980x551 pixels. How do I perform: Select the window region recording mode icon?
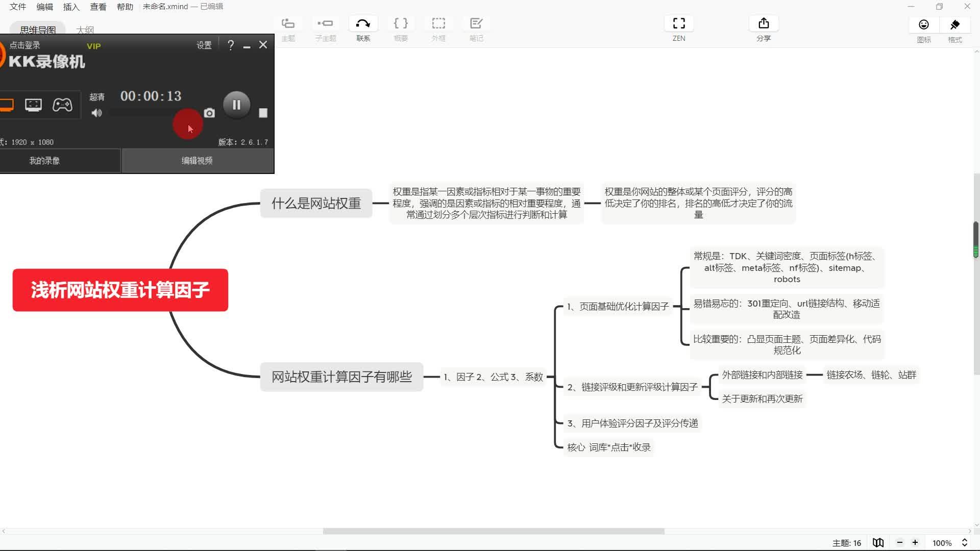[x=34, y=105]
